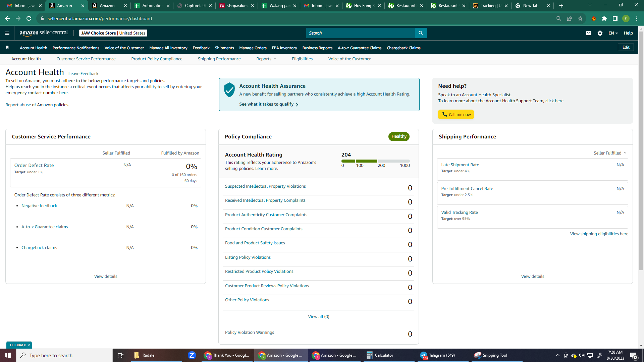644x362 pixels.
Task: Open Order Defect Rate link
Action: coord(34,165)
